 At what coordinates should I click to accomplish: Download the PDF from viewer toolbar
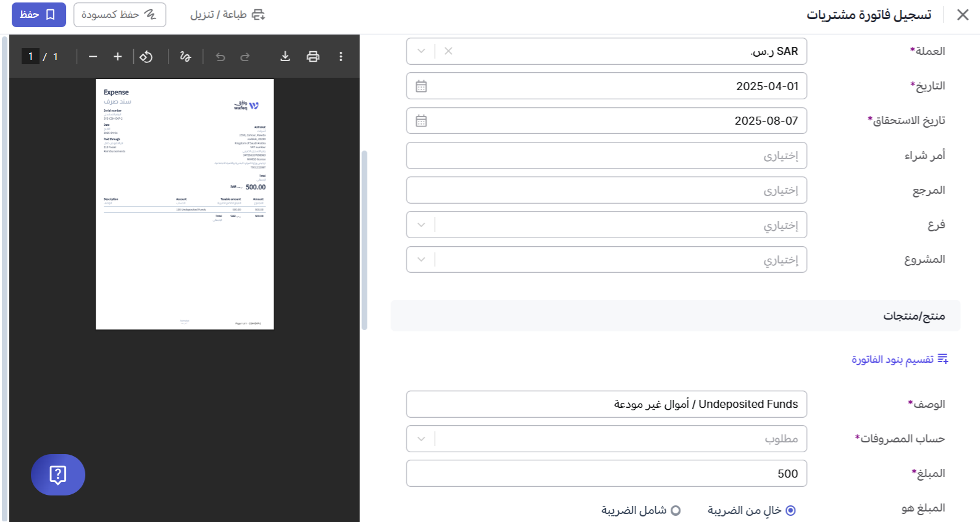point(285,57)
